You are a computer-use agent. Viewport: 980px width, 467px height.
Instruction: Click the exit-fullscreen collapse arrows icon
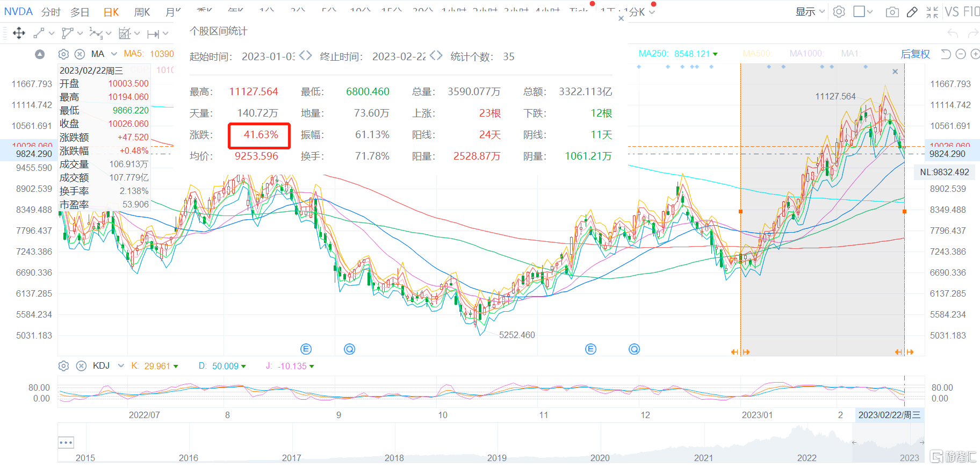[x=932, y=12]
